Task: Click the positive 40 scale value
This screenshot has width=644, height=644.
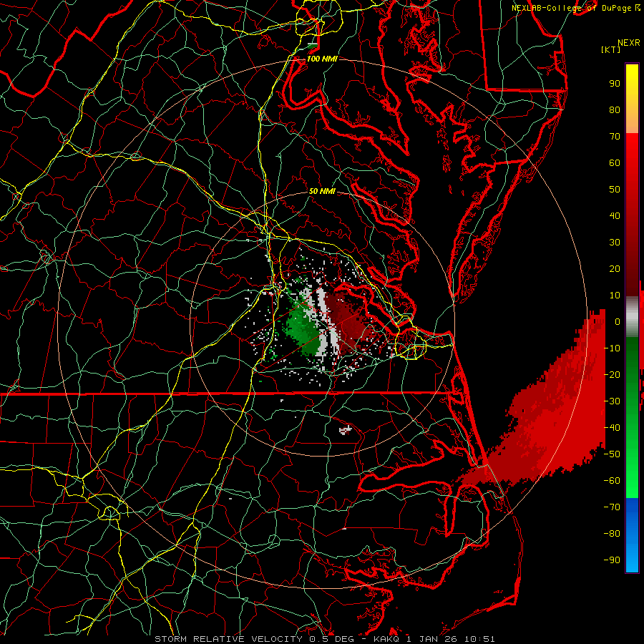Action: click(x=615, y=216)
